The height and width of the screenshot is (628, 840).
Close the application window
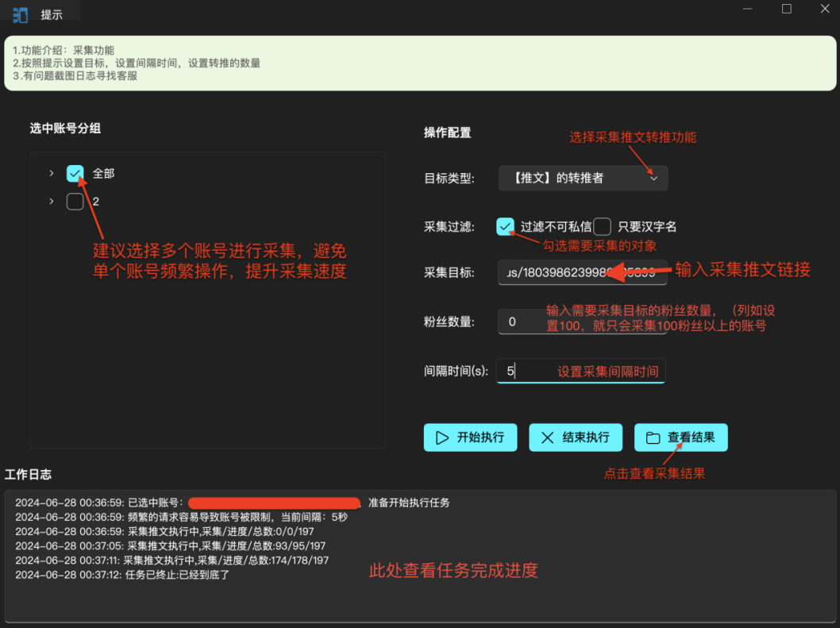pyautogui.click(x=825, y=10)
